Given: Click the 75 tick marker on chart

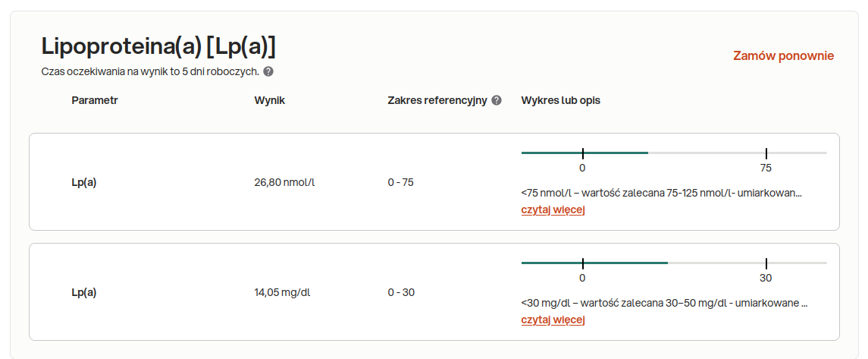Looking at the screenshot, I should click(x=766, y=153).
